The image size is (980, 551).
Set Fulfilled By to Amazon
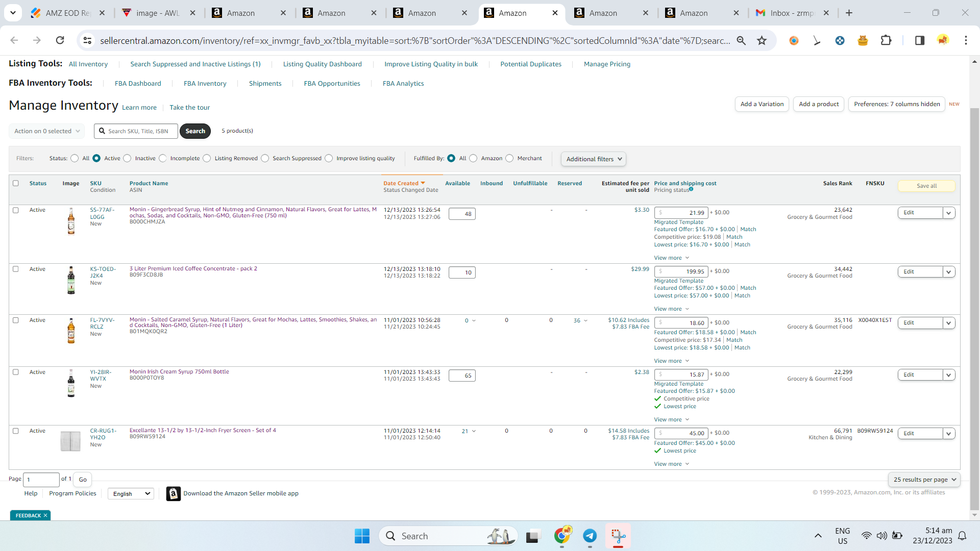click(x=473, y=158)
